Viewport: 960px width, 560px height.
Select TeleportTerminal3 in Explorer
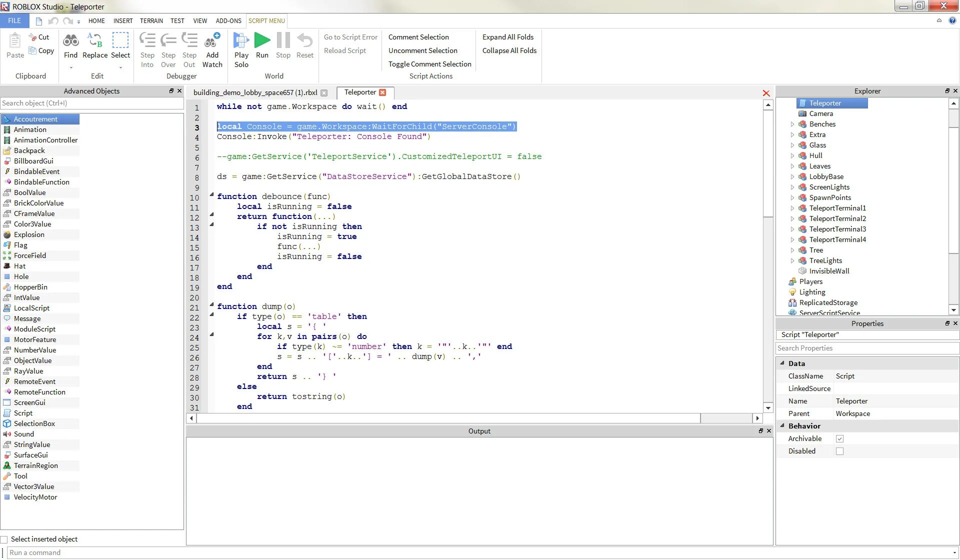pos(836,228)
